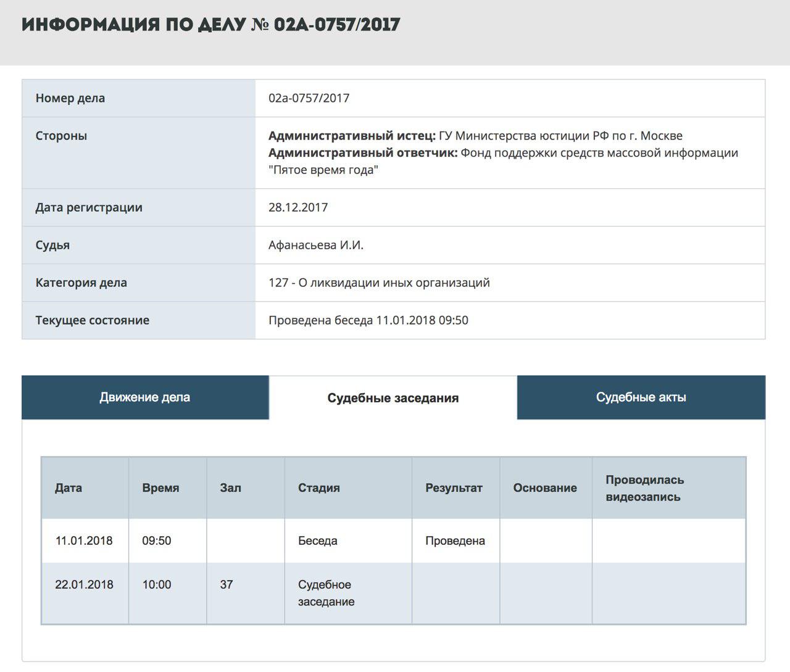Screen dimensions: 790x672
Task: Click hall number 37 cell
Action: point(227,584)
